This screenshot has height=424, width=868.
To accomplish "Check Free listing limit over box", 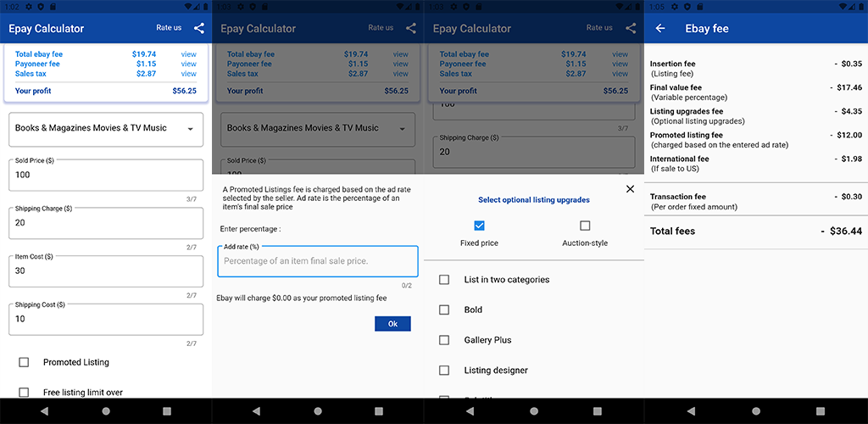I will [24, 392].
